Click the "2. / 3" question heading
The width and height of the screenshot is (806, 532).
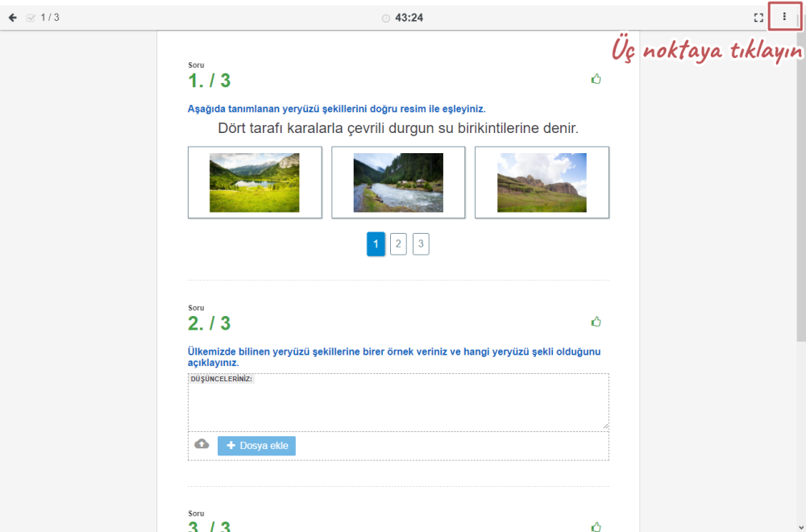(210, 323)
